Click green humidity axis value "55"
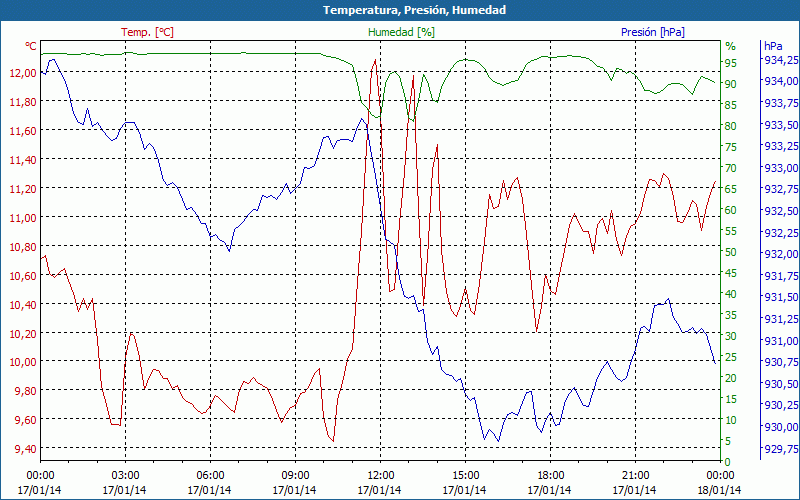Screen dimensions: 800x500 coord(731,231)
